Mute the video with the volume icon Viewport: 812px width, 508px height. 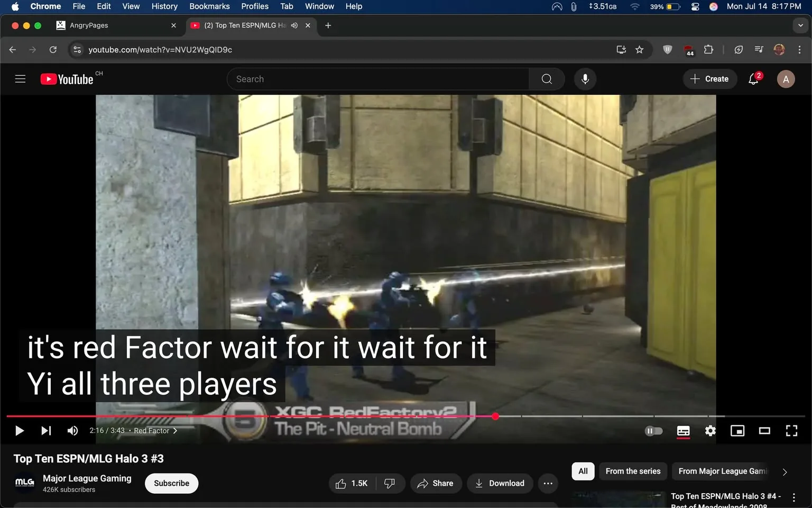[72, 430]
